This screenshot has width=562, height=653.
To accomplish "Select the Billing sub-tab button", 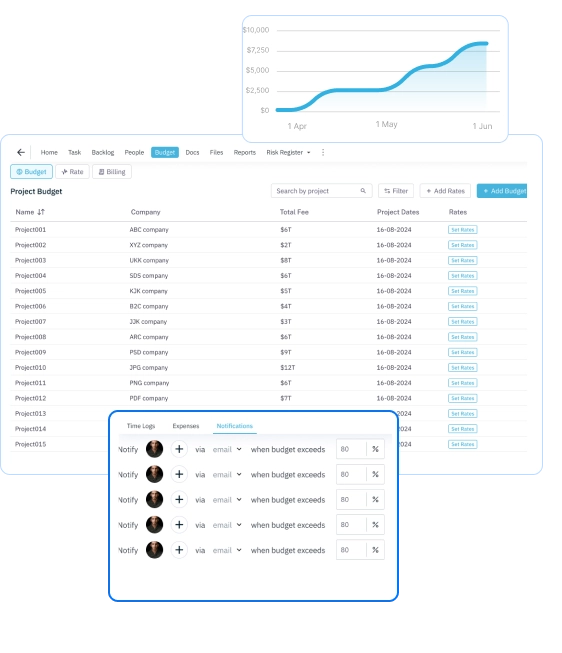I will pyautogui.click(x=112, y=172).
